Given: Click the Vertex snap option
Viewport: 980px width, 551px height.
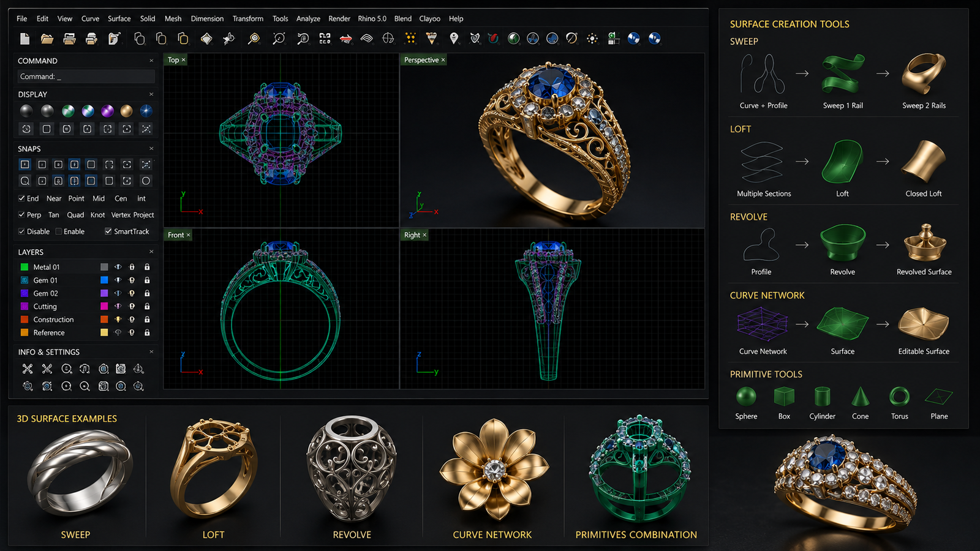Looking at the screenshot, I should tap(121, 215).
